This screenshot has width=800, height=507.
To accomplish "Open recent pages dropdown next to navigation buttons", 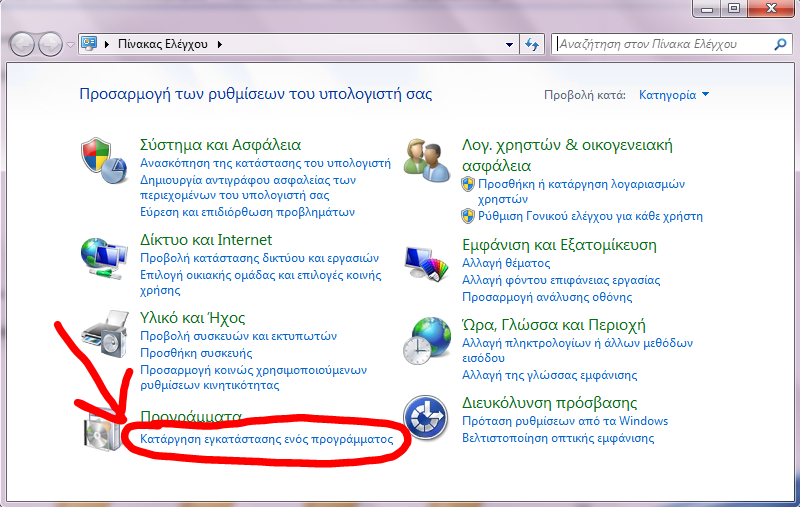I will [x=70, y=45].
